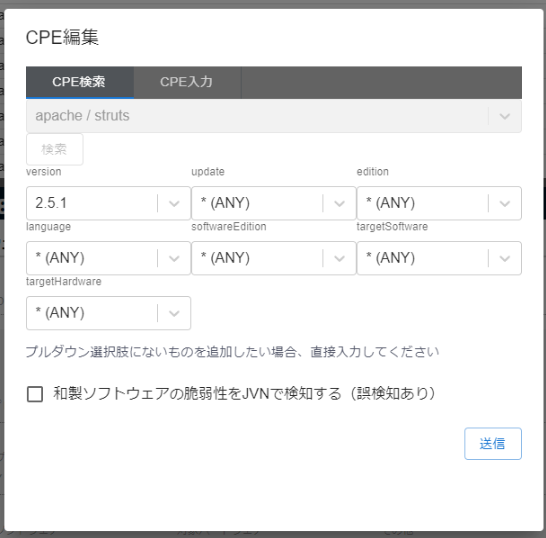Click the 検索 search button
546x538 pixels.
pyautogui.click(x=55, y=149)
